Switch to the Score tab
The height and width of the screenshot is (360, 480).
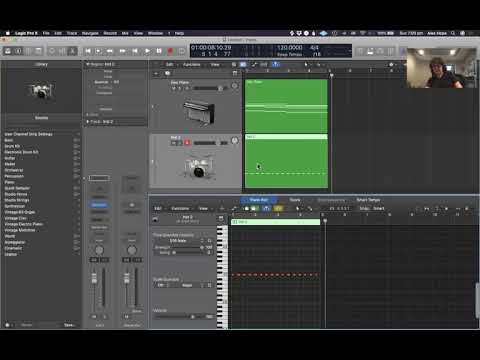(x=295, y=200)
